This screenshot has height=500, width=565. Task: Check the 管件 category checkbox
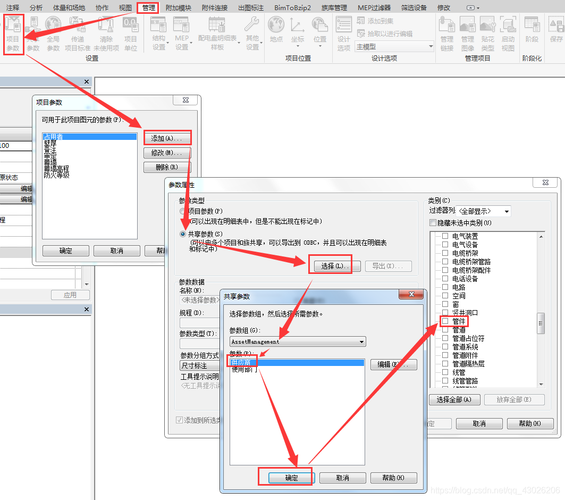[x=445, y=321]
